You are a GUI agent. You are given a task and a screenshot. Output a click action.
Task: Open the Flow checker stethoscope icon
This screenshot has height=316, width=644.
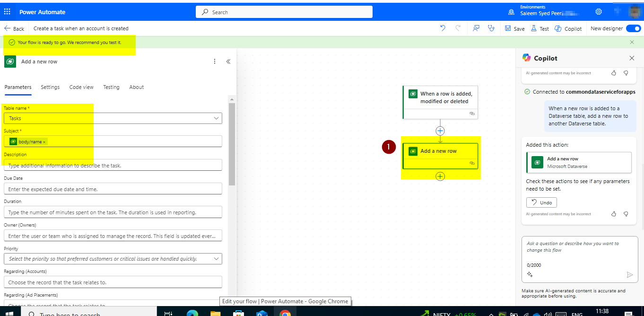click(491, 28)
